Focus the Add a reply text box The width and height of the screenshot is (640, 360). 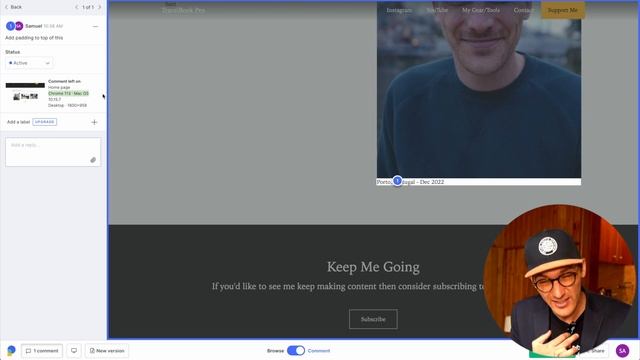pyautogui.click(x=53, y=152)
